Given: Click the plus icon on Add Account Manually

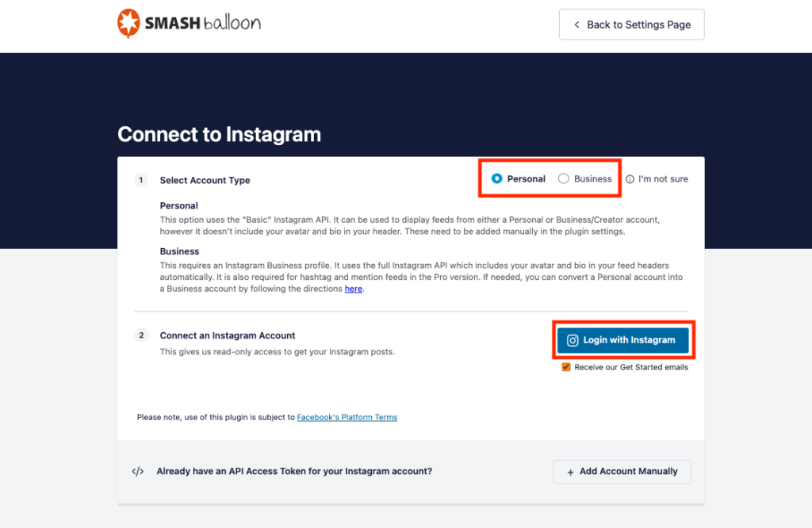Looking at the screenshot, I should tap(569, 471).
